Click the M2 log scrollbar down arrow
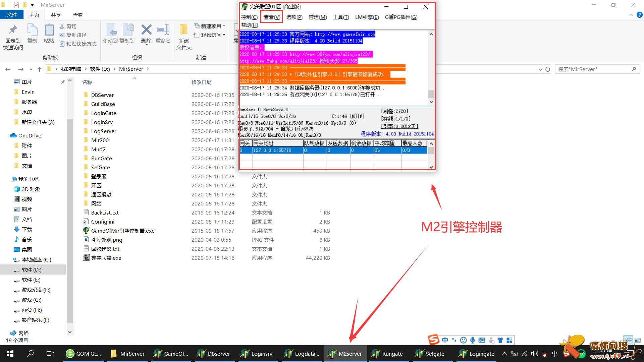The height and width of the screenshot is (362, 644). click(x=431, y=102)
